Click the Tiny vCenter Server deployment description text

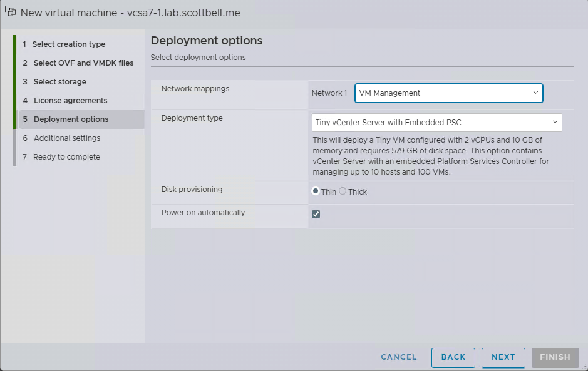coord(431,156)
